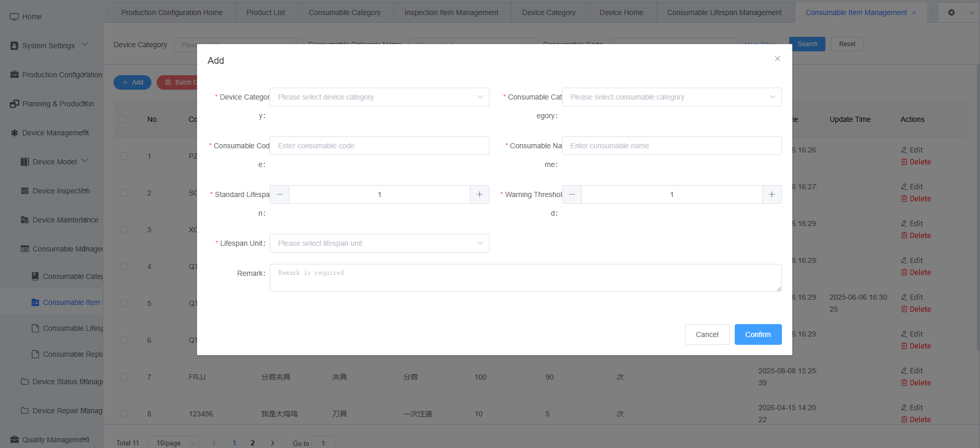Click the Search button
Screen dimensions: 980x448
pyautogui.click(x=807, y=44)
